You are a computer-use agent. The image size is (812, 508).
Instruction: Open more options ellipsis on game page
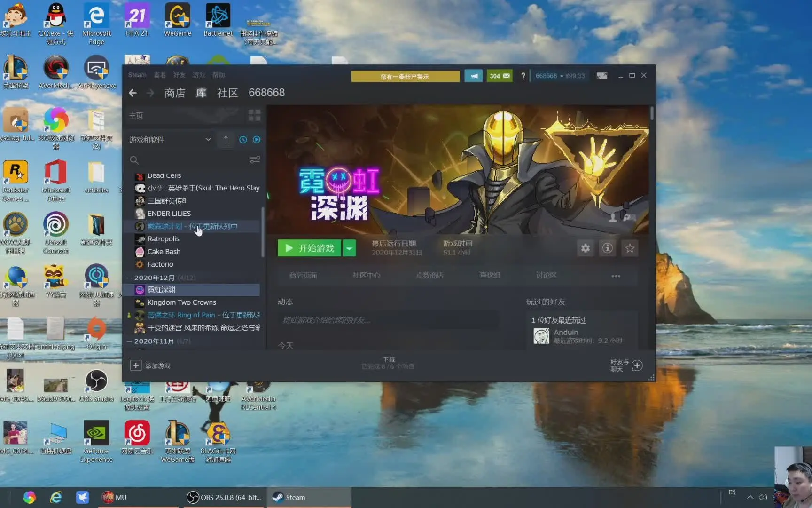pyautogui.click(x=616, y=276)
